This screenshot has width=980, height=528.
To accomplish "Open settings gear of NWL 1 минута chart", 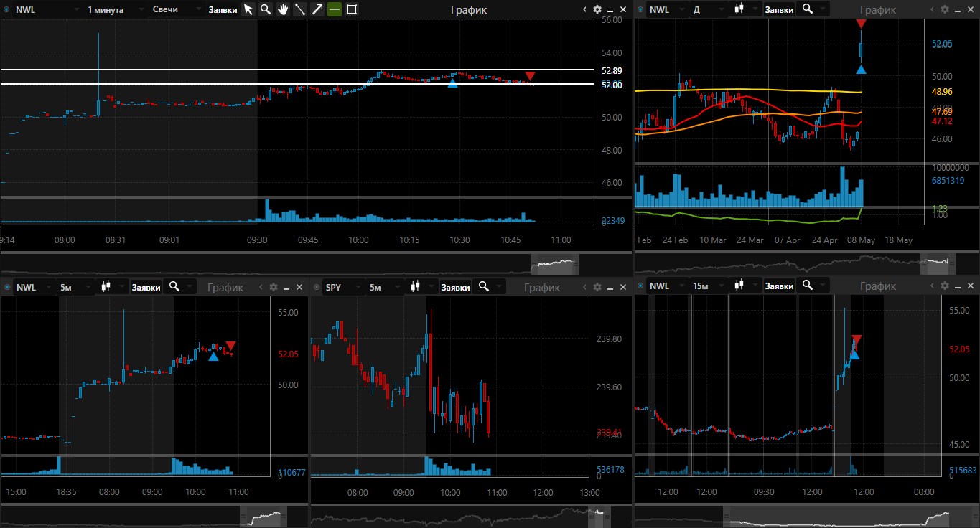I will coord(597,9).
